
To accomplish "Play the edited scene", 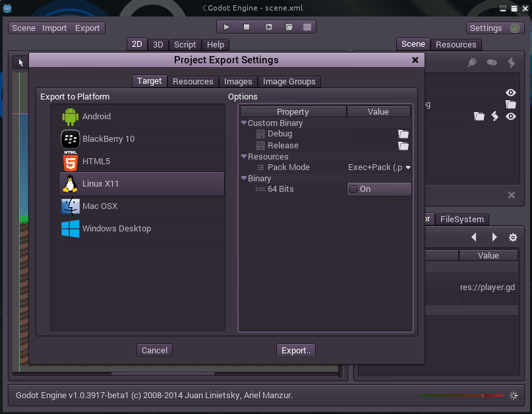I will [x=269, y=27].
